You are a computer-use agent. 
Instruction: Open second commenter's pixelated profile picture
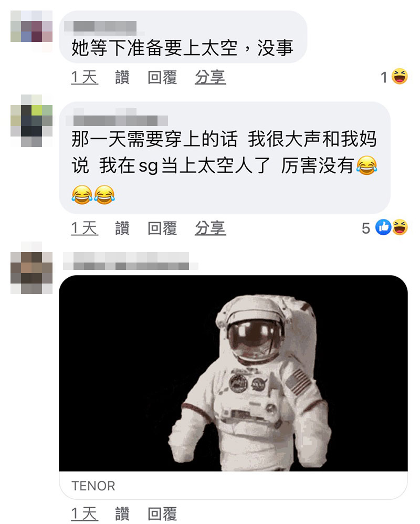[x=31, y=121]
